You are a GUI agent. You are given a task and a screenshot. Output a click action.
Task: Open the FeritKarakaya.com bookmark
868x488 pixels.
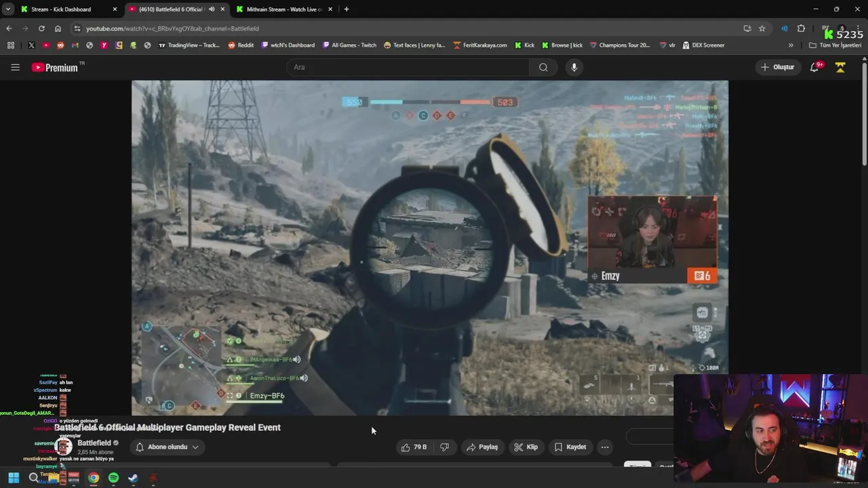[479, 45]
